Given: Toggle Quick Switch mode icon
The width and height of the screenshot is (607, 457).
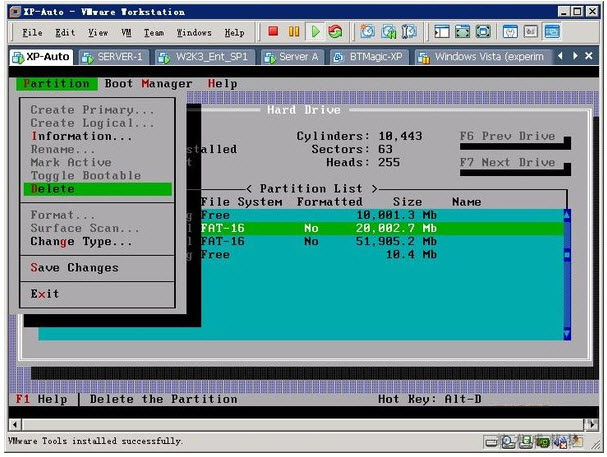Looking at the screenshot, I should 483,32.
